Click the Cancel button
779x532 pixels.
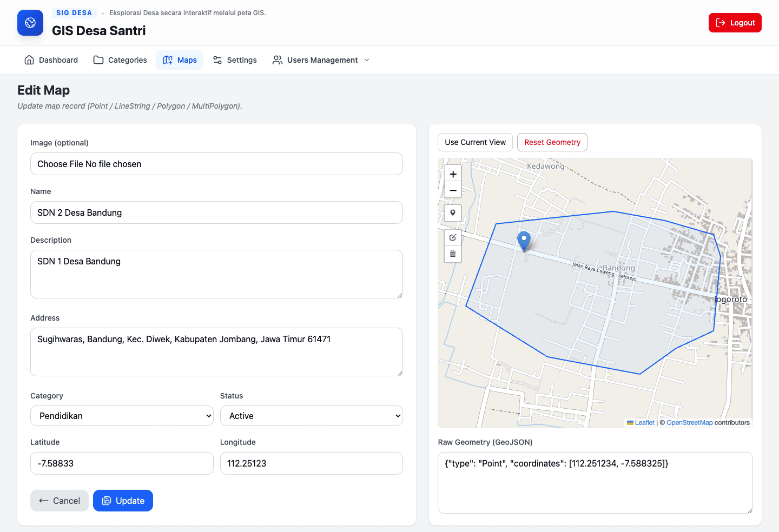pos(60,501)
